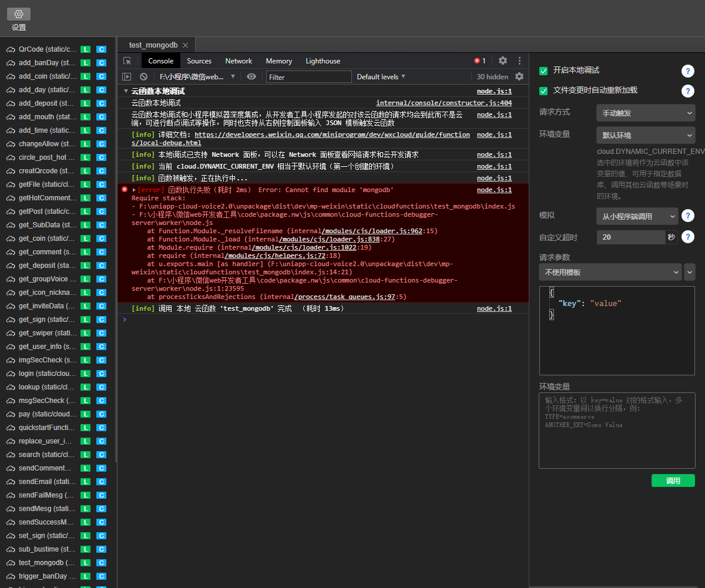Image resolution: width=705 pixels, height=588 pixels.
Task: Switch to the Network tab
Action: 239,61
